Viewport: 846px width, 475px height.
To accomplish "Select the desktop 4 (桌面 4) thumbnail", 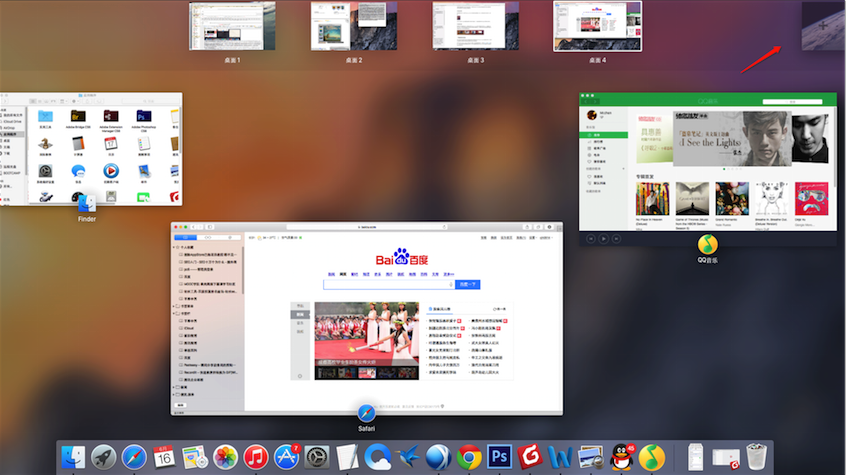I will point(597,26).
